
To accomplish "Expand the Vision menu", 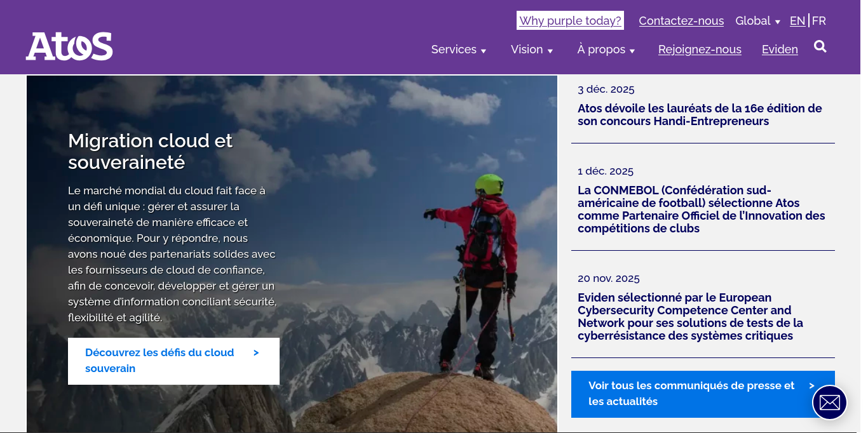I will point(531,50).
